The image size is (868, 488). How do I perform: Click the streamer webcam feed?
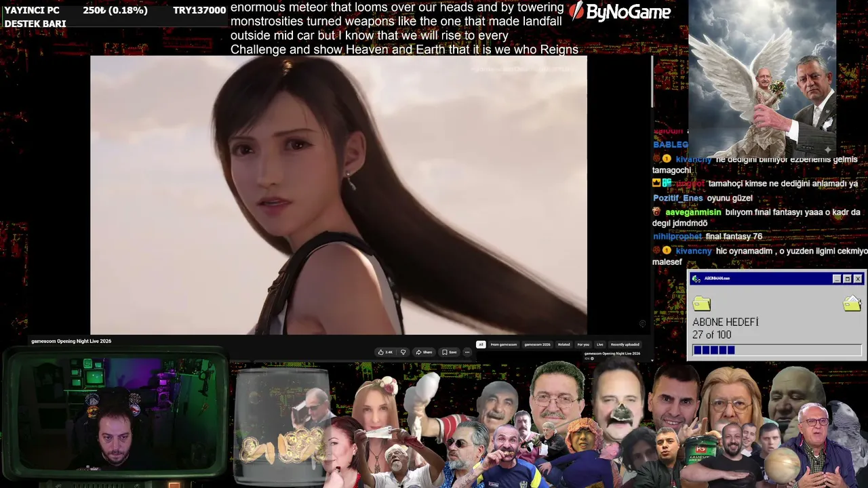click(x=115, y=413)
